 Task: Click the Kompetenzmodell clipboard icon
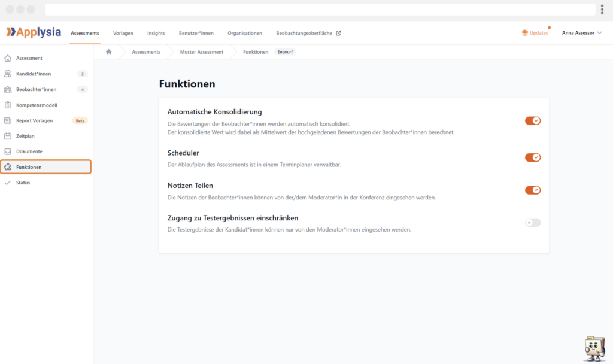tap(8, 105)
